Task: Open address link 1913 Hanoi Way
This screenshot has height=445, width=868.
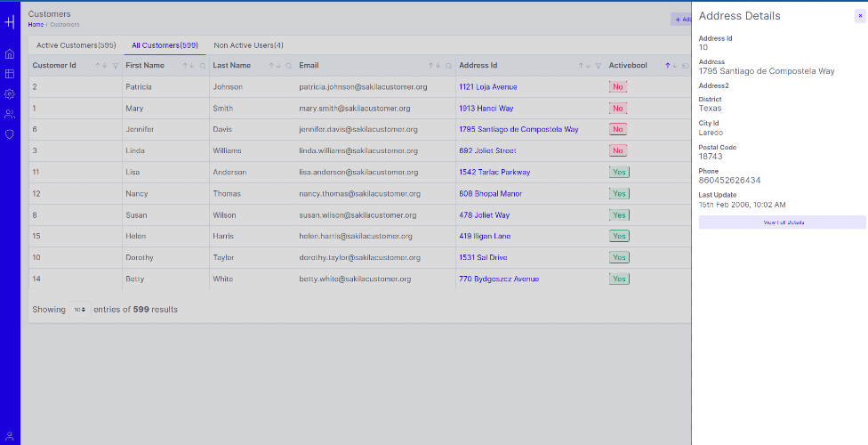Action: [486, 109]
